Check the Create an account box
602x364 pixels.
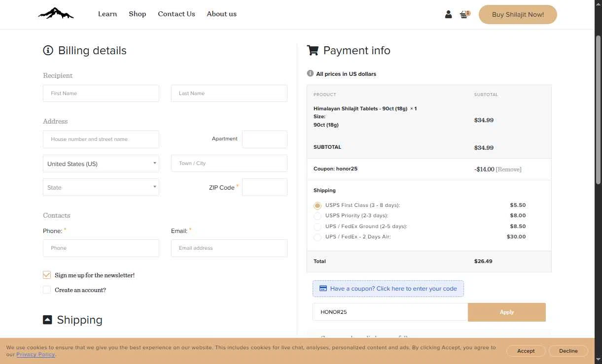click(47, 290)
